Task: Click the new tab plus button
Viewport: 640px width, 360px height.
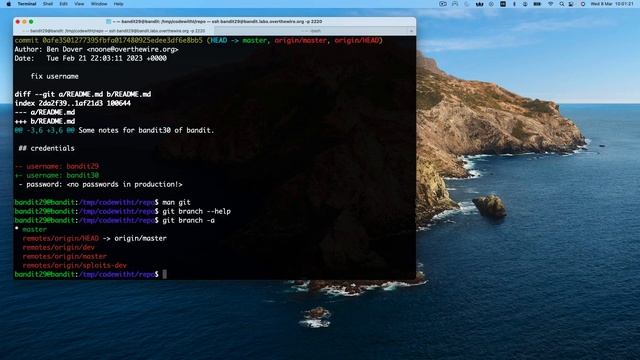Action: pyautogui.click(x=411, y=31)
